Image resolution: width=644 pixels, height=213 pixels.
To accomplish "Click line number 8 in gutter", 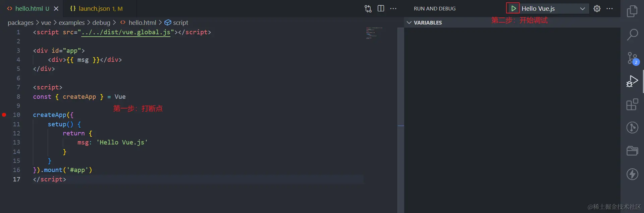I will coord(18,97).
